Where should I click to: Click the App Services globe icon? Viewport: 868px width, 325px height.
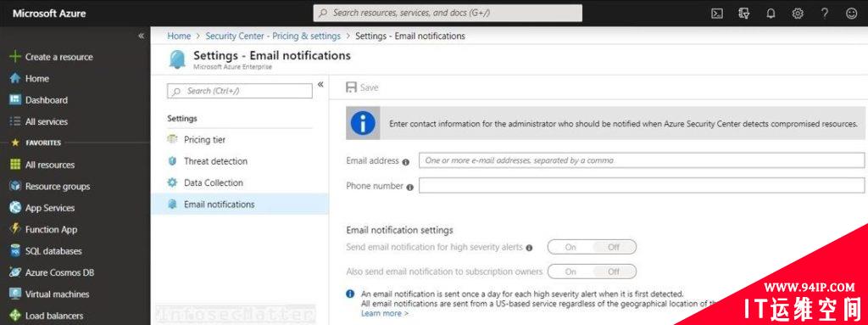pos(15,208)
